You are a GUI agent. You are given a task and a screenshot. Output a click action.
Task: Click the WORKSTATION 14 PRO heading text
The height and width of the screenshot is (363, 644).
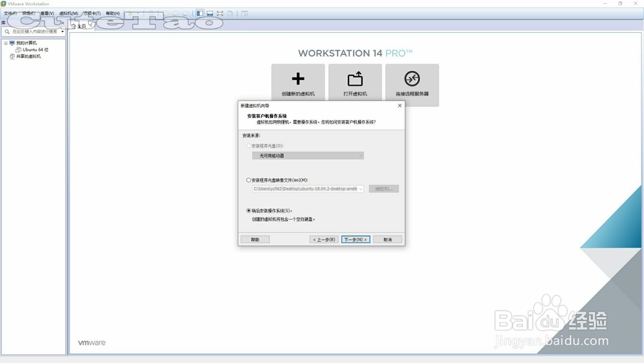pos(355,53)
